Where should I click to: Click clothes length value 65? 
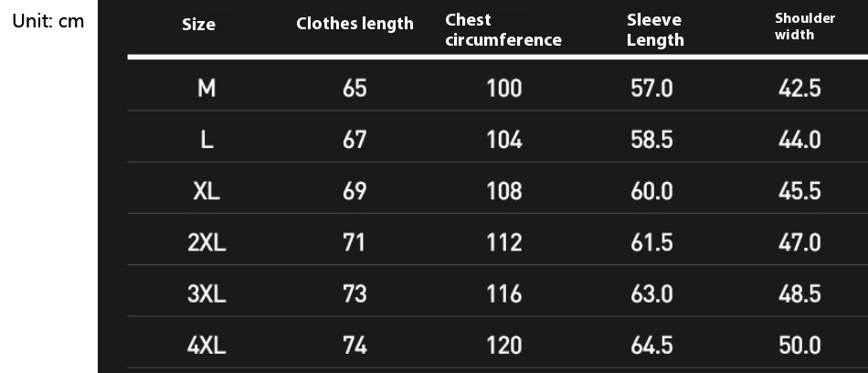[x=355, y=88]
